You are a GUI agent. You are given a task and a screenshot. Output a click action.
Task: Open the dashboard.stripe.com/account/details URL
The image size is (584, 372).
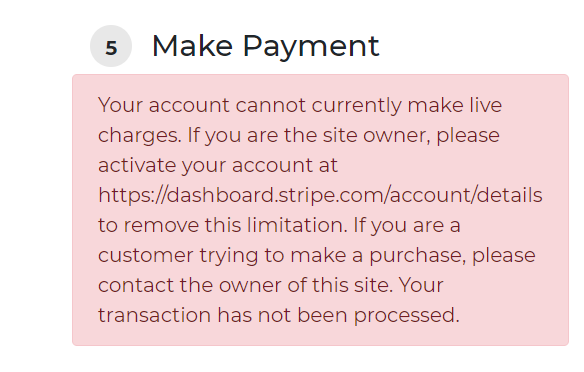click(320, 195)
